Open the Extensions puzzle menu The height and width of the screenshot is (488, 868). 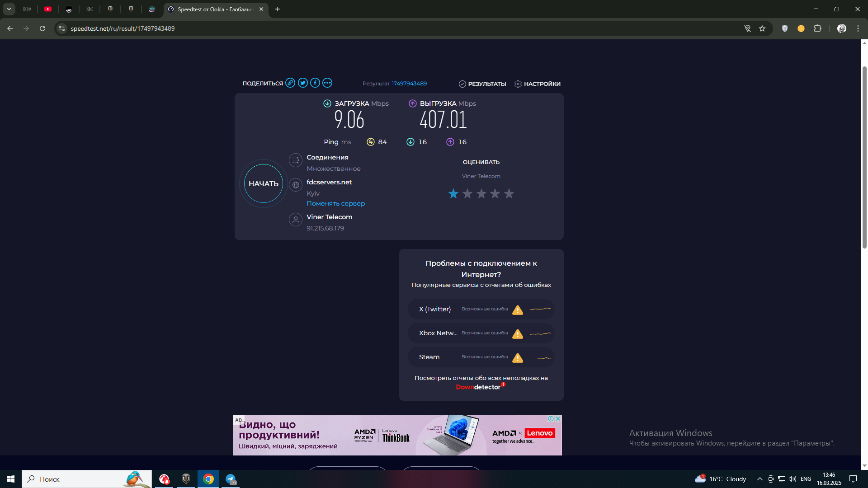point(817,28)
